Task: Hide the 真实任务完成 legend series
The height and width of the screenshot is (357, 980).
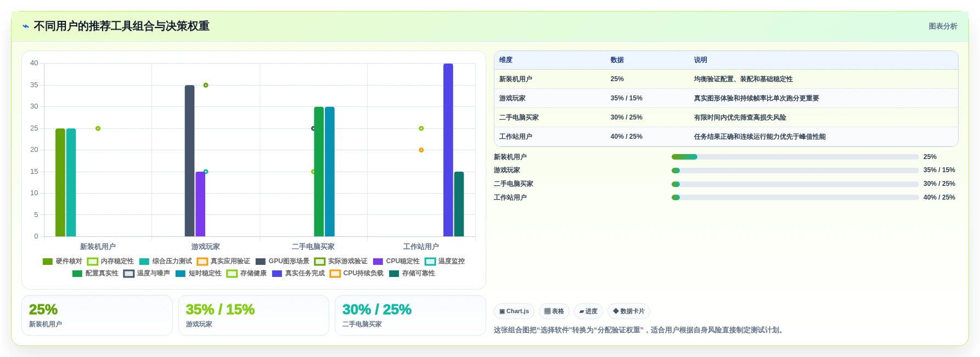Action: (x=298, y=274)
